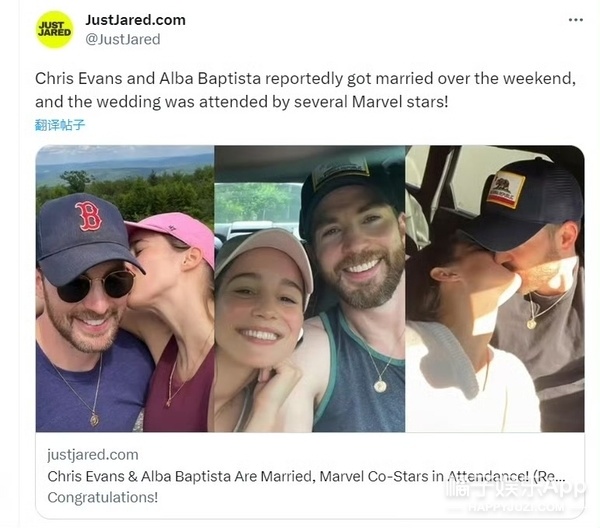Click the pink cap in left photo

174,235
